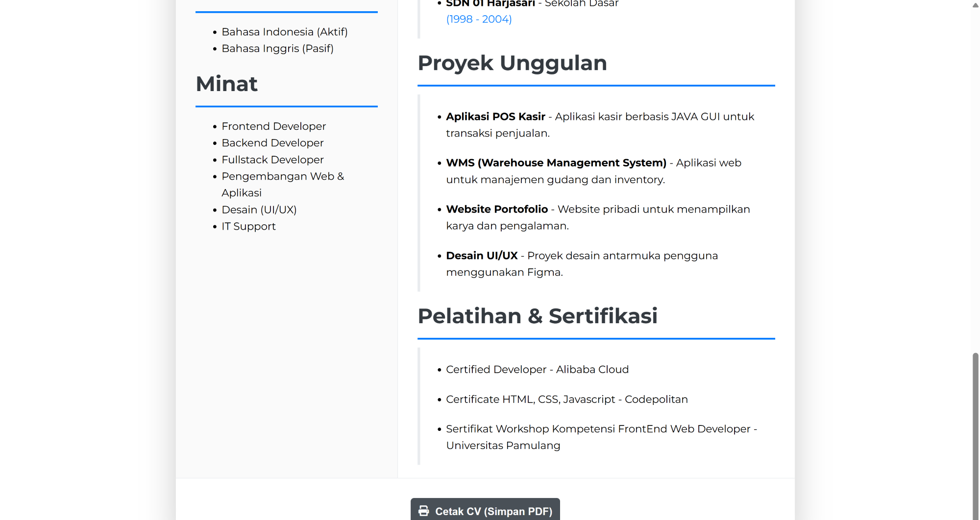Click the Pelatihan & Sertifikasi heading
Image resolution: width=980 pixels, height=520 pixels.
click(x=538, y=316)
